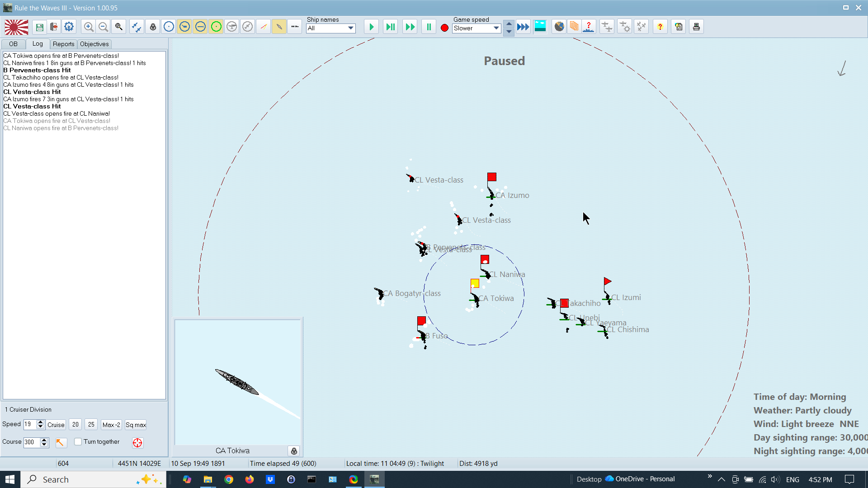Image resolution: width=868 pixels, height=488 pixels.
Task: Enable the Turn together checkbox
Action: 78,442
